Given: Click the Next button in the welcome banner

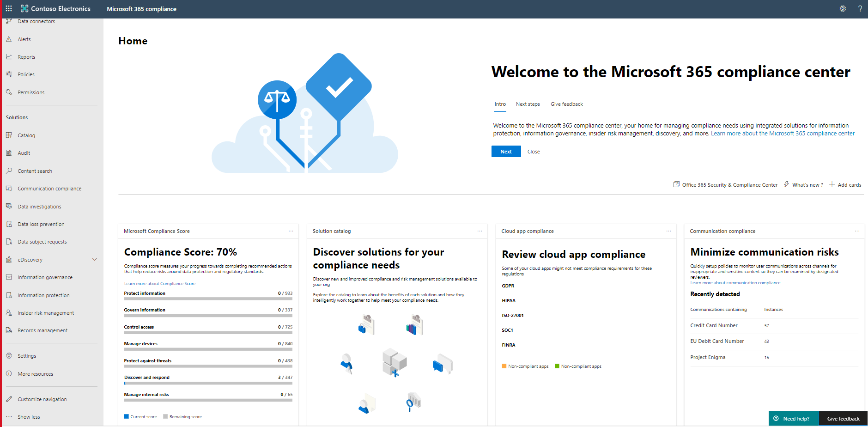Looking at the screenshot, I should point(506,151).
